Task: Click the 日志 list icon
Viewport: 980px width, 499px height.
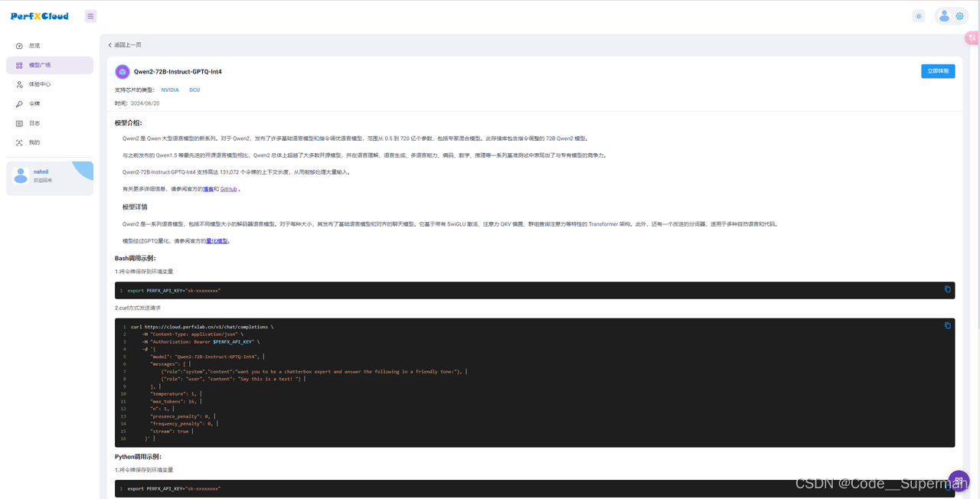Action: [x=19, y=123]
